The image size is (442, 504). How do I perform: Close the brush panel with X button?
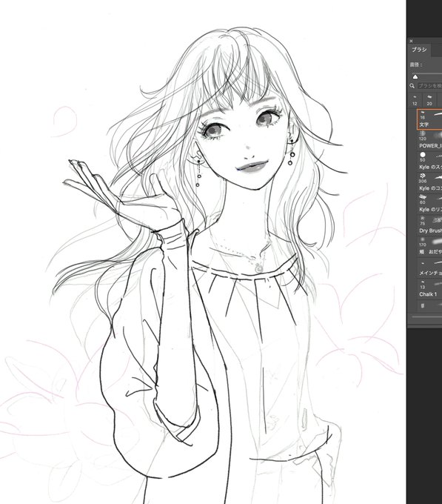tap(411, 42)
